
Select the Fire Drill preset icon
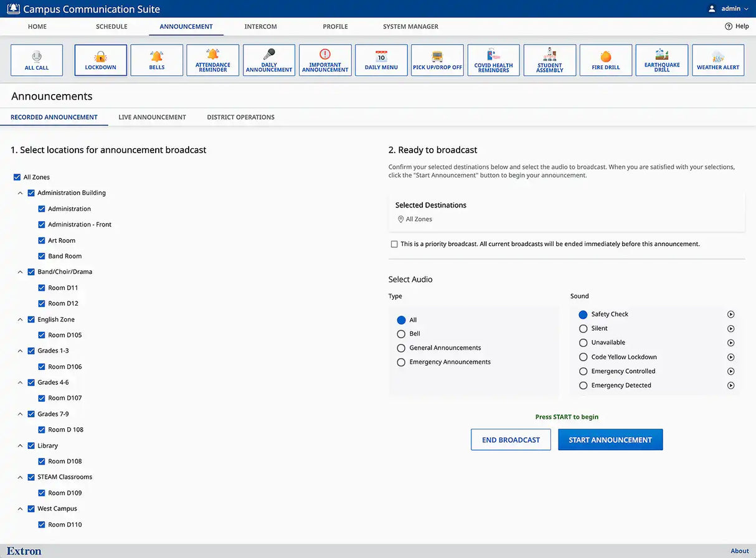coord(605,57)
